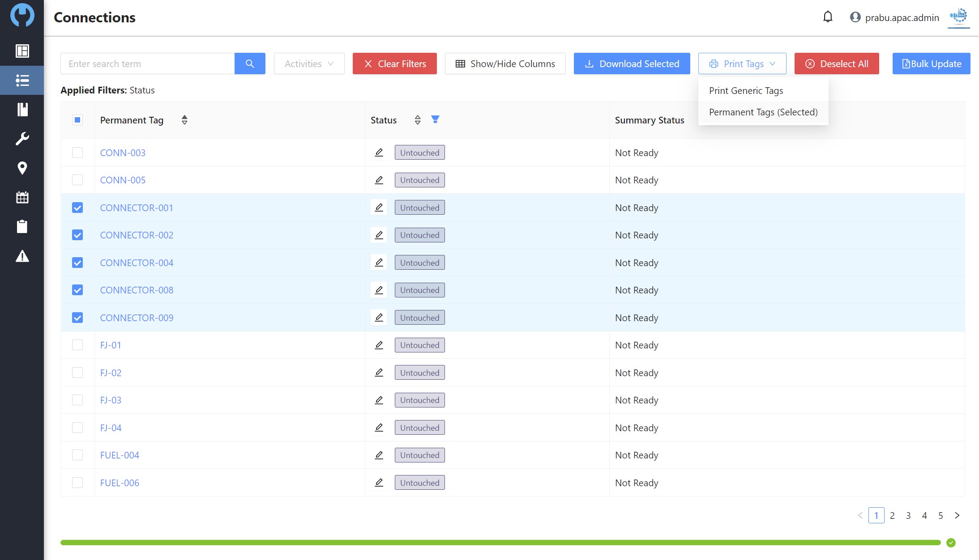This screenshot has width=979, height=560.
Task: Click the green progress completion checkmark
Action: [x=951, y=543]
